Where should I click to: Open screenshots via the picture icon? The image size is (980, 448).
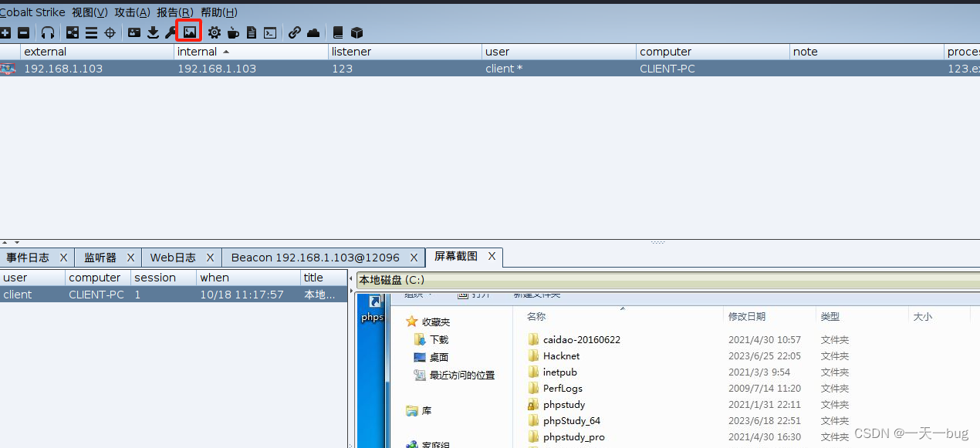click(190, 32)
